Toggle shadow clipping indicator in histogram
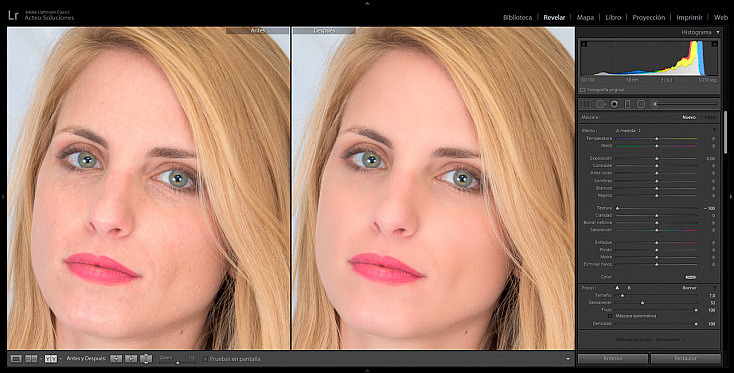The image size is (734, 373). [x=583, y=44]
